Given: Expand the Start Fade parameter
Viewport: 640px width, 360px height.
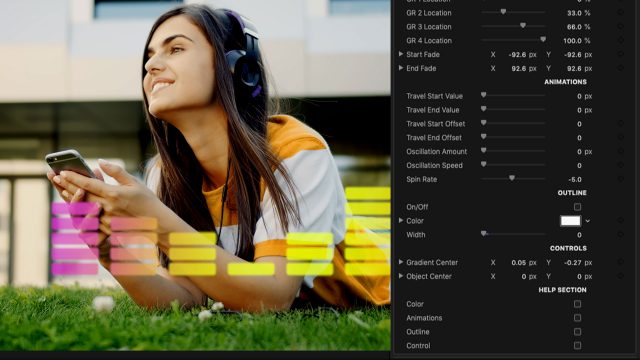Looking at the screenshot, I should click(x=401, y=54).
